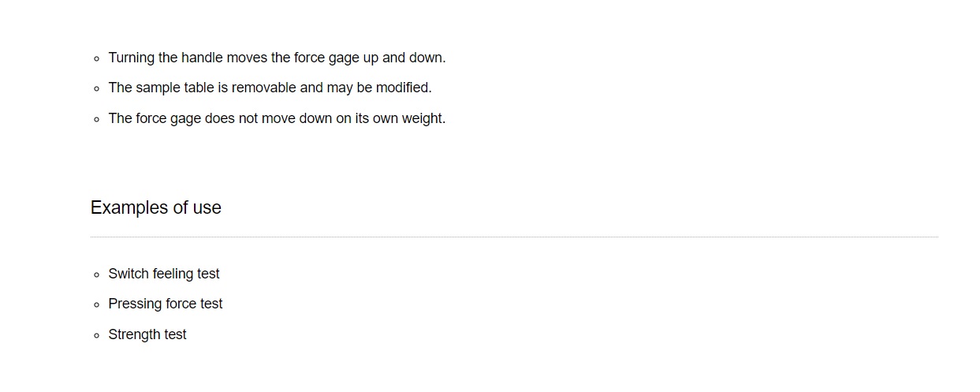980x392 pixels.
Task: Click bullet marker beside 'Turning the handle'
Action: click(96, 58)
